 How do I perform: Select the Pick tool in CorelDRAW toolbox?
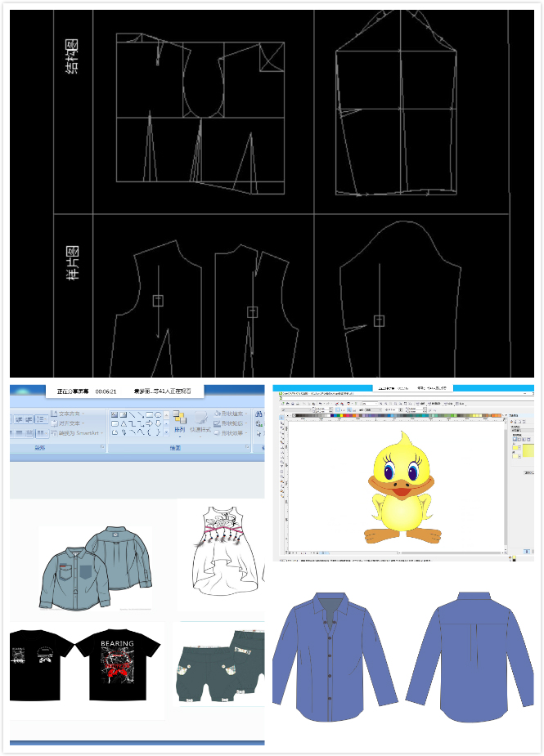282,418
